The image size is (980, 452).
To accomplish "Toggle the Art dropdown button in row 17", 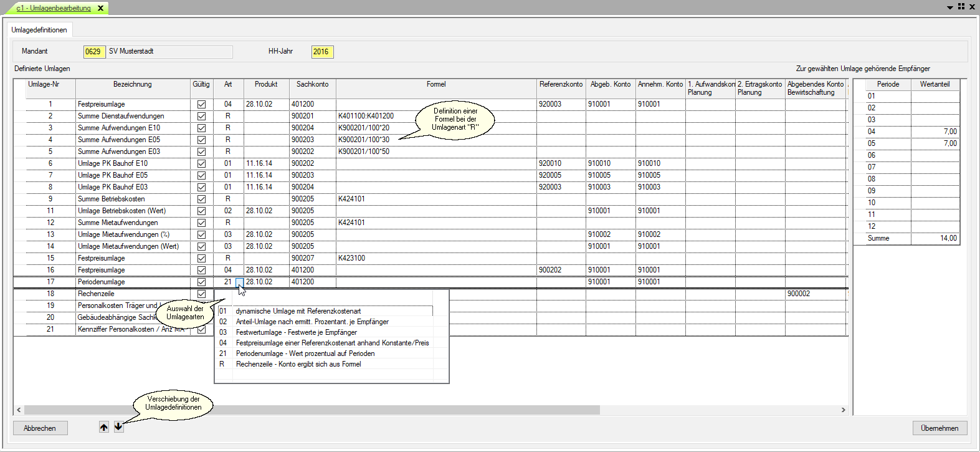I will (239, 282).
